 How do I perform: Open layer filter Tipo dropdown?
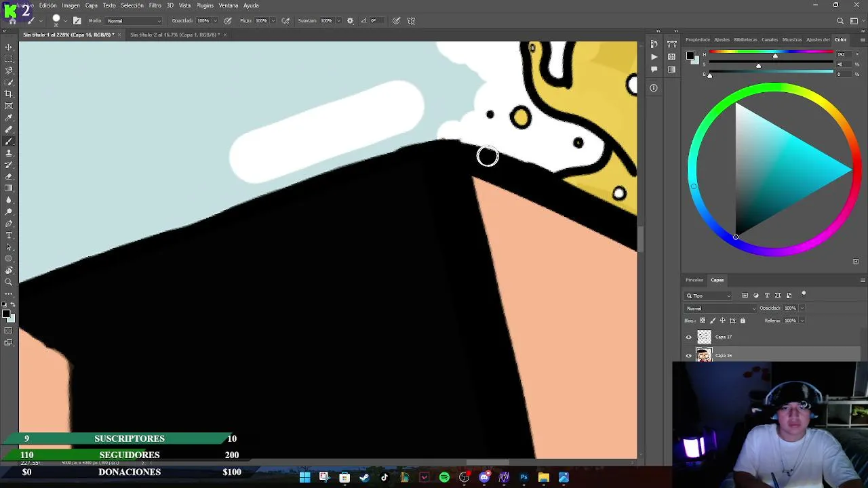pos(709,296)
